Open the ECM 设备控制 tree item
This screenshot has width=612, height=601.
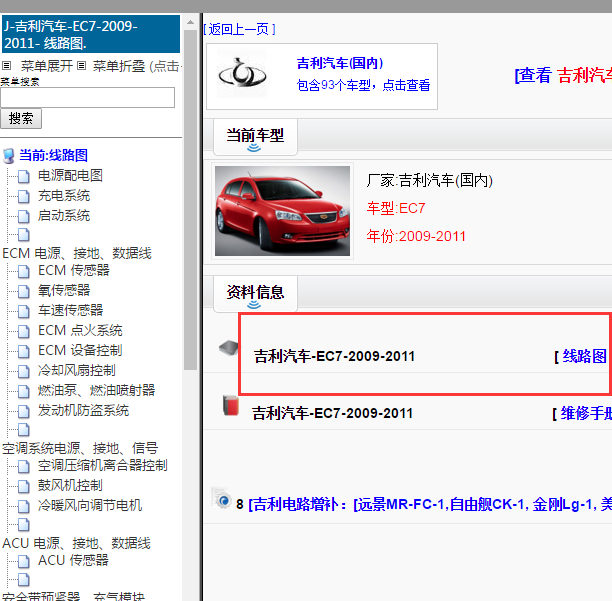(80, 350)
